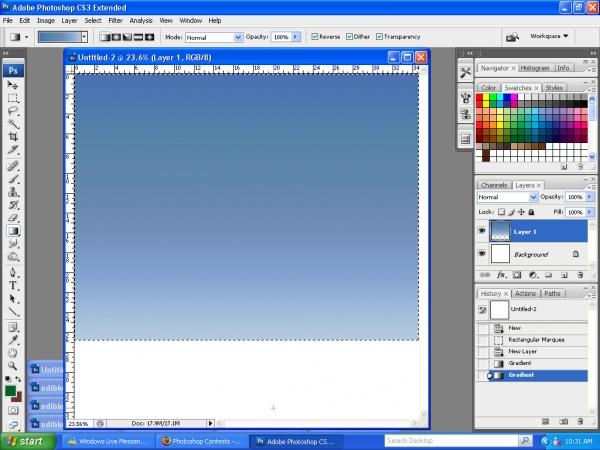
Task: Switch to Photoshop Contests Firefox window
Action: (202, 441)
